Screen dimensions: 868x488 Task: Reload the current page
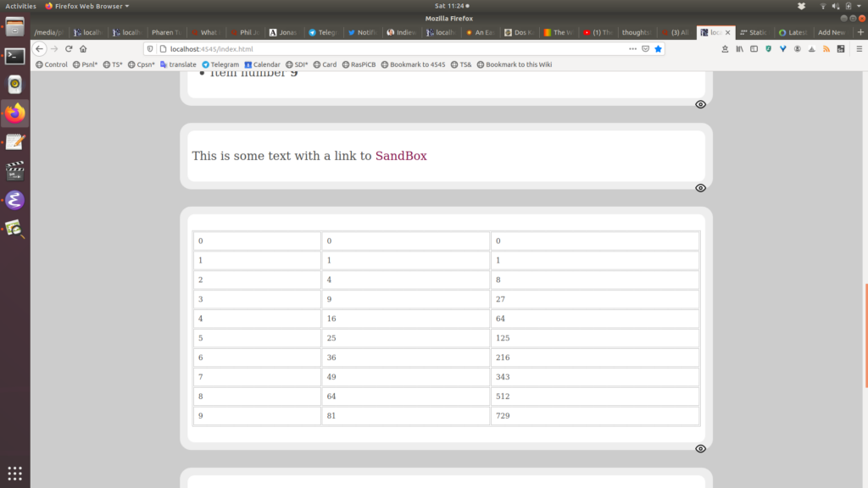pyautogui.click(x=69, y=48)
